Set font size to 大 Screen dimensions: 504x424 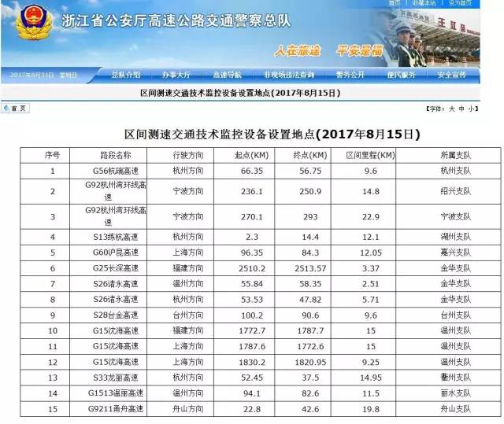[451, 109]
